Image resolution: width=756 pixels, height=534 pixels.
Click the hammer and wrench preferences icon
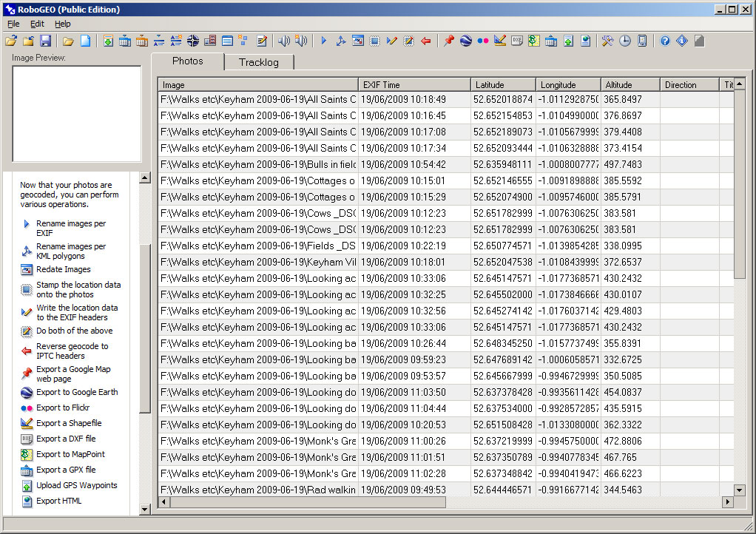(607, 41)
